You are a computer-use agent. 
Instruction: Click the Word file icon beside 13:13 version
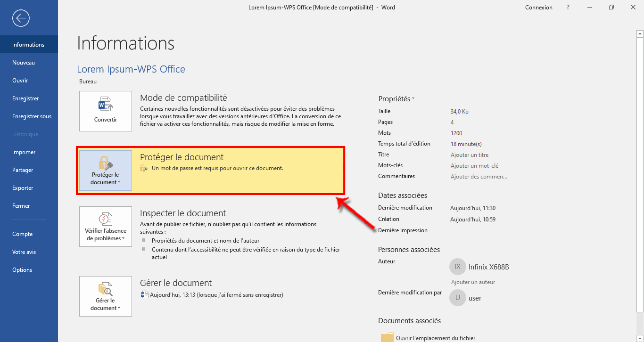[x=144, y=295]
